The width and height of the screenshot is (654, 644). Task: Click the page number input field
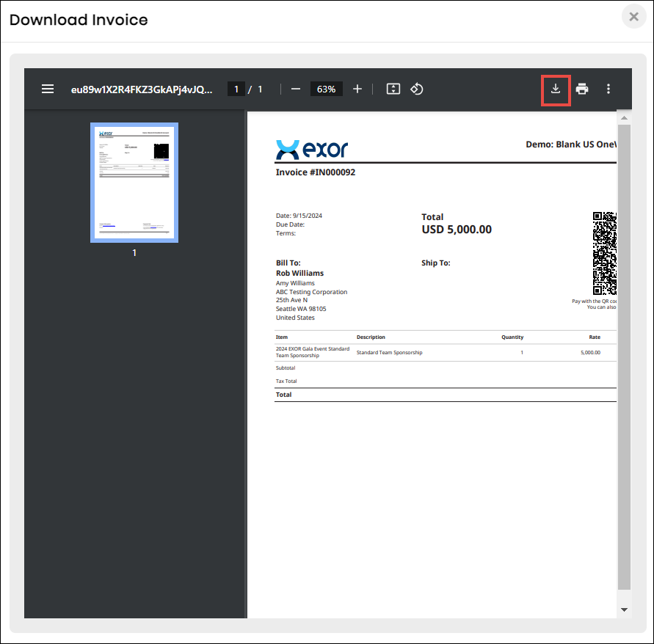[236, 89]
